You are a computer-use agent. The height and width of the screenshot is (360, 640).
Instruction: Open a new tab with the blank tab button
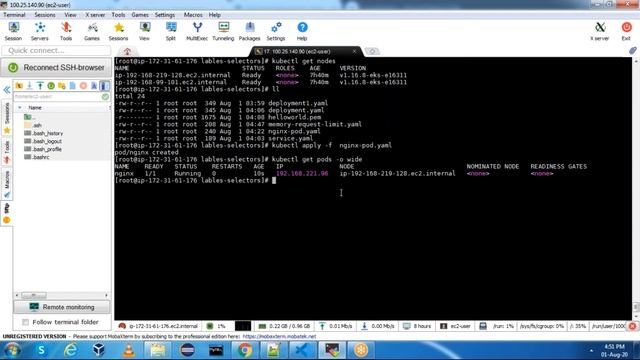372,51
